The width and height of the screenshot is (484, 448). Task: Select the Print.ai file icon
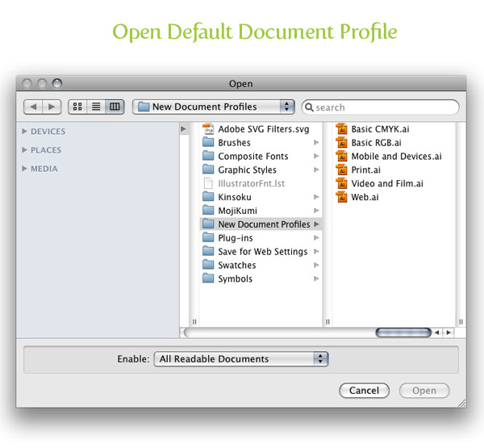(x=341, y=170)
